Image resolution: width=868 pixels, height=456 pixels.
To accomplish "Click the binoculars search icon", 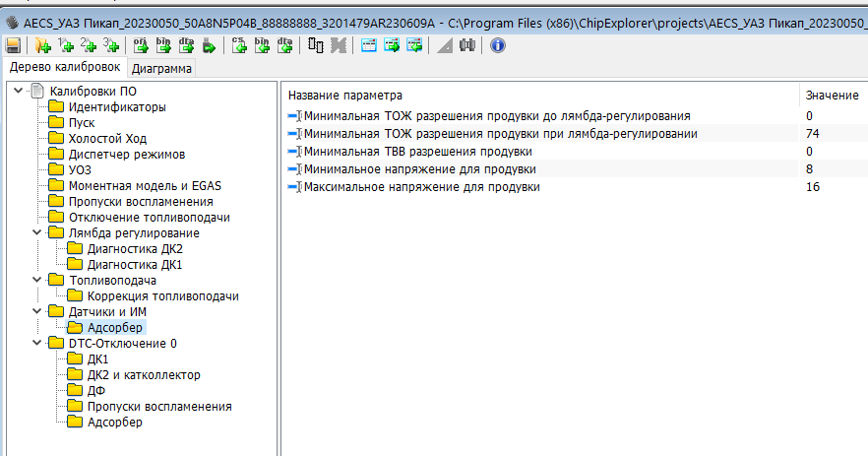I will tap(467, 45).
